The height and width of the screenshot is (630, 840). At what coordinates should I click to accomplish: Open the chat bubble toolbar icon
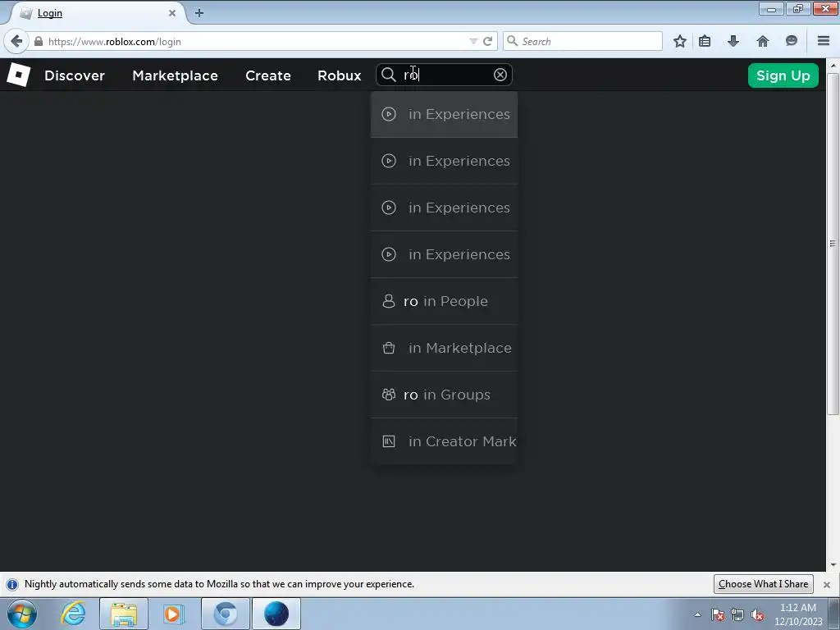(x=792, y=41)
